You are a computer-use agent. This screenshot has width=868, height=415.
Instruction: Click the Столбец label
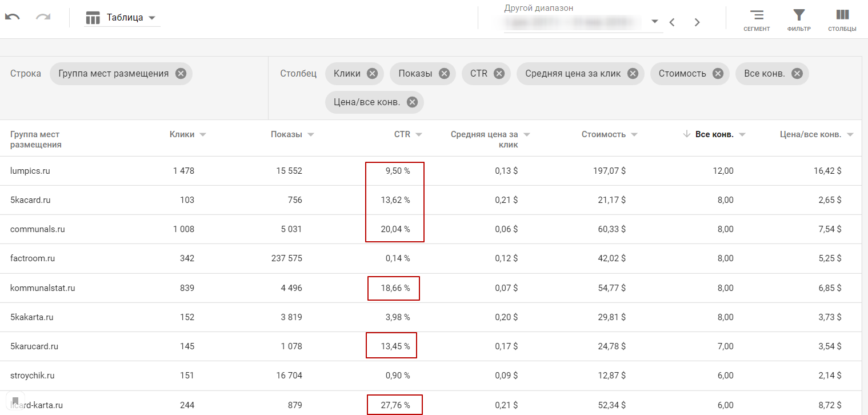point(298,73)
